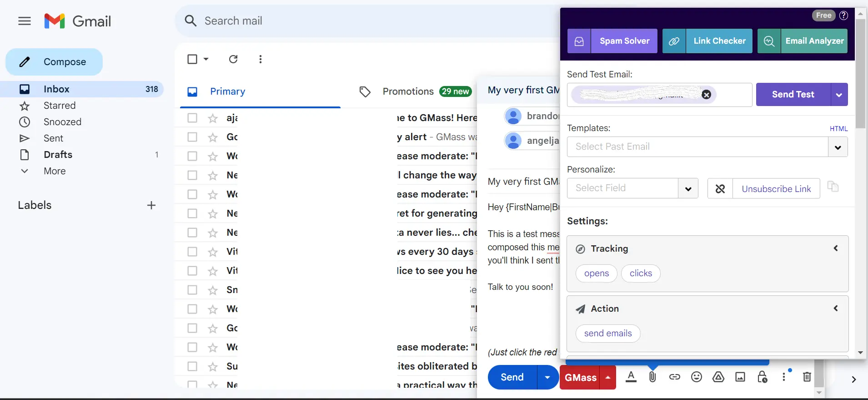Viewport: 868px width, 400px height.
Task: Discard the draft with trash icon
Action: tap(807, 377)
